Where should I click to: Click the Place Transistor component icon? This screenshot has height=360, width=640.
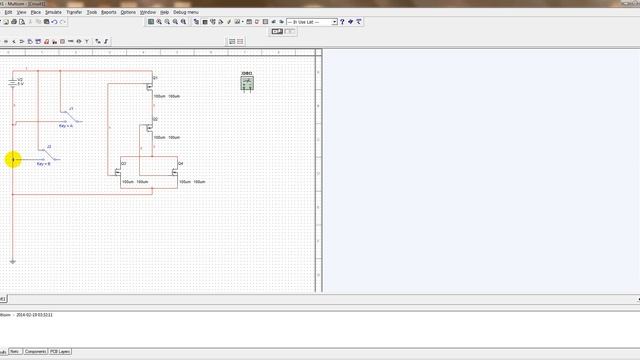14,41
